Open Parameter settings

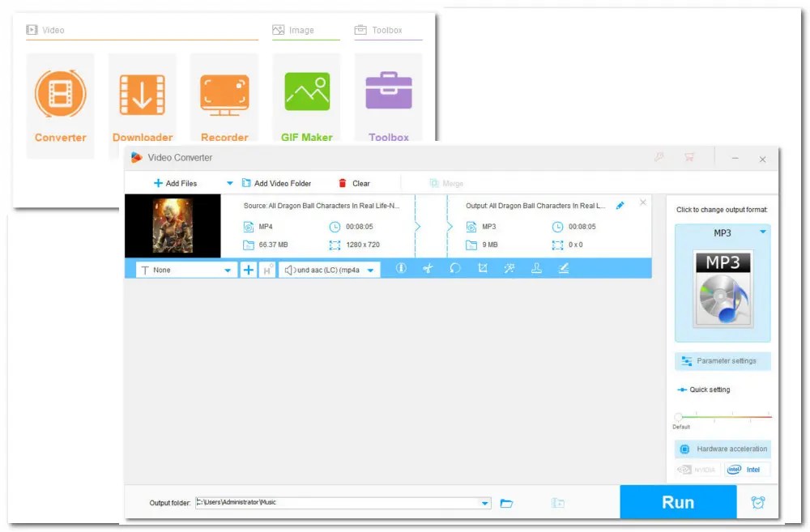722,361
